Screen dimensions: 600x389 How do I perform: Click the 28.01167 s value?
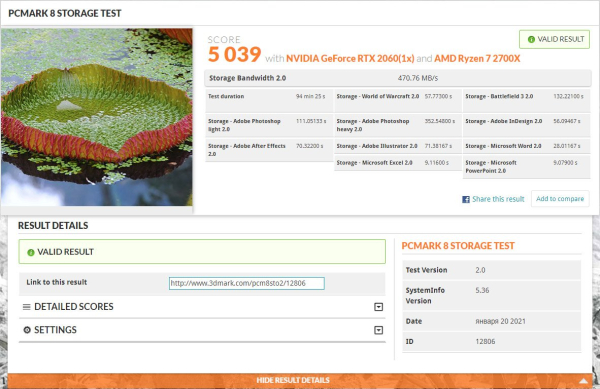click(567, 146)
